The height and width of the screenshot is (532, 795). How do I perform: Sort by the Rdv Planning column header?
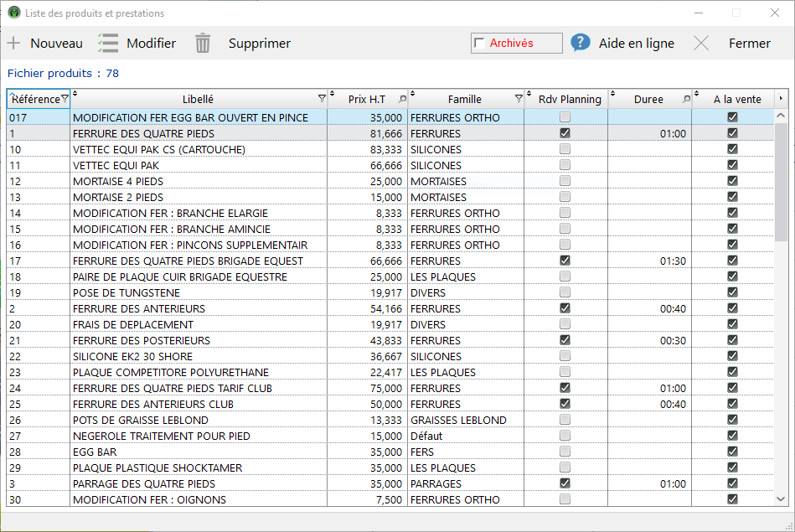[570, 99]
